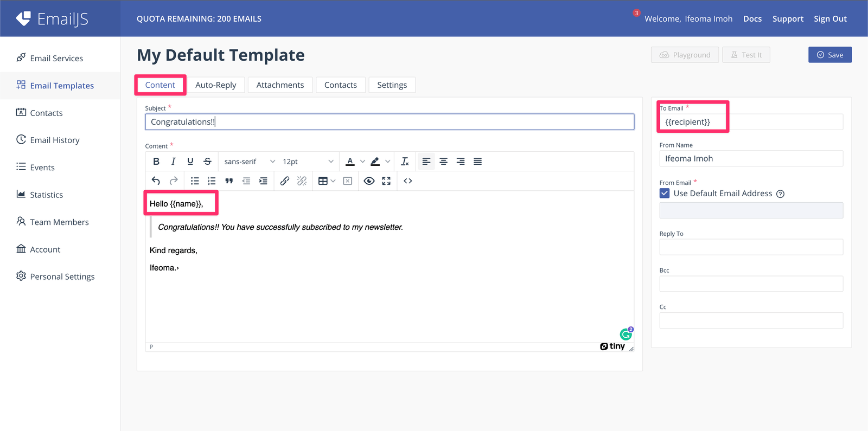Insert a bullet list

tap(195, 181)
